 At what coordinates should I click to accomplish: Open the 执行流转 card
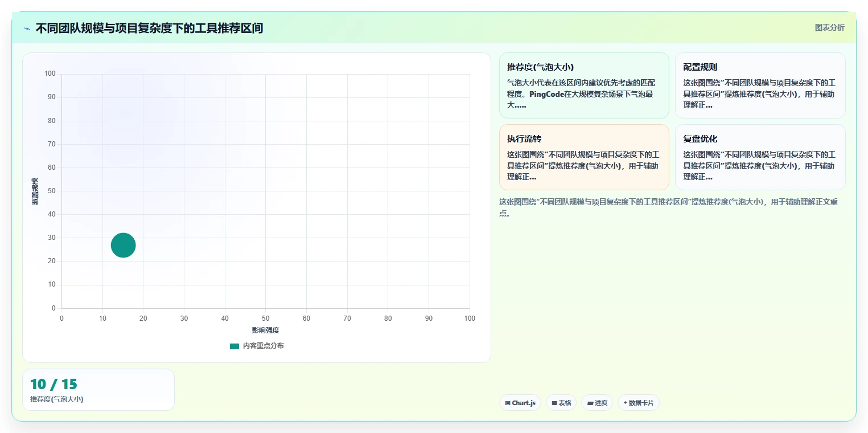[x=584, y=157]
